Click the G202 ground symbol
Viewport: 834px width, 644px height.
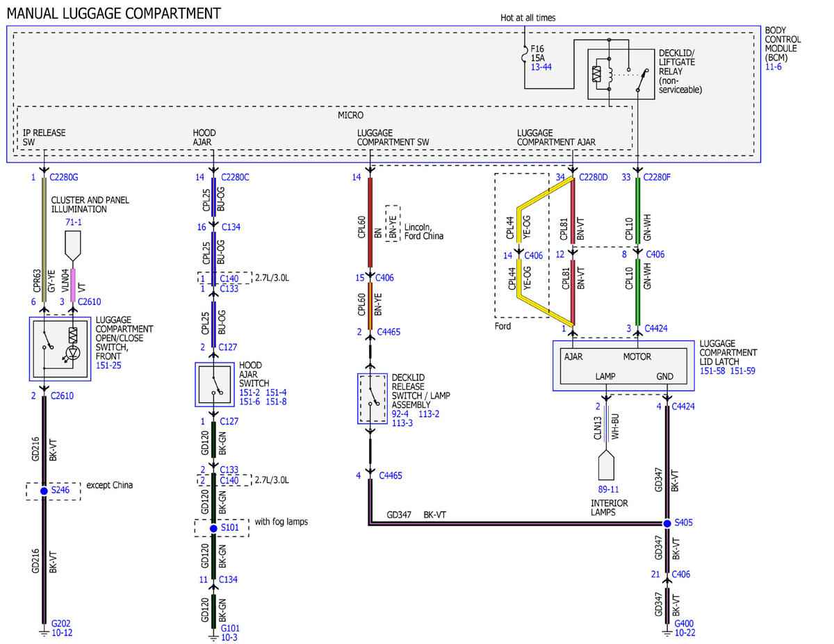coord(44,633)
